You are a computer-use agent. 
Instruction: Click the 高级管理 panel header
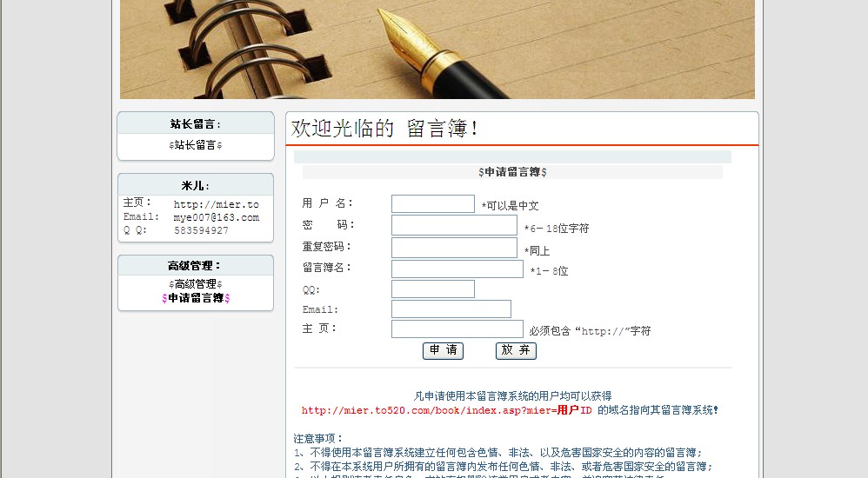tap(194, 266)
